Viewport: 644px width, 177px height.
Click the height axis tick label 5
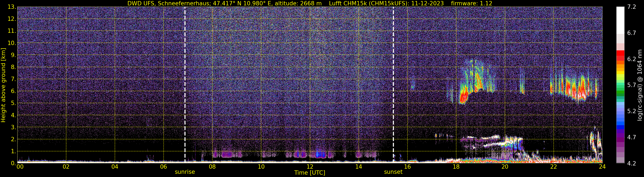[x=13, y=103]
